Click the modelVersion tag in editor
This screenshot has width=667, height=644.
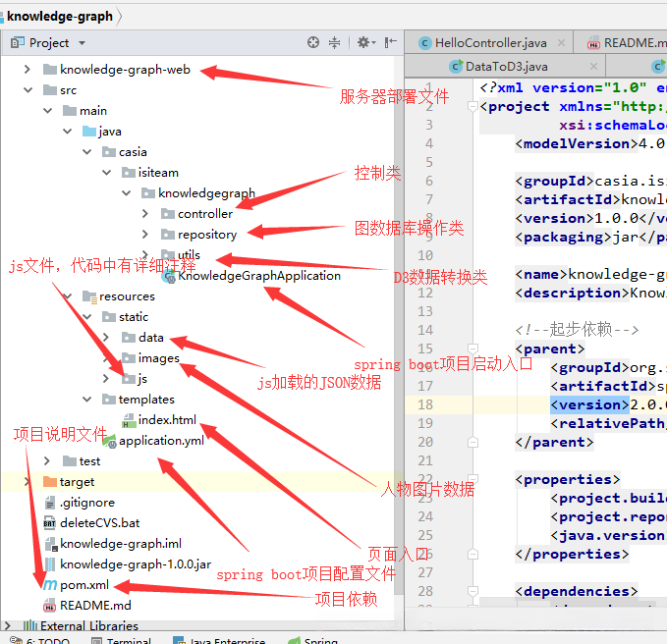(577, 143)
